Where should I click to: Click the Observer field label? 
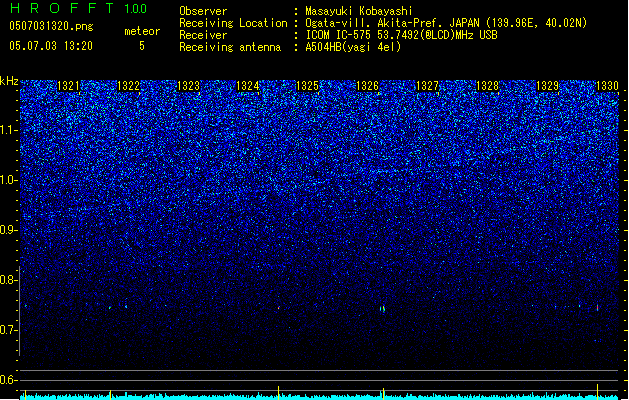[x=203, y=11]
